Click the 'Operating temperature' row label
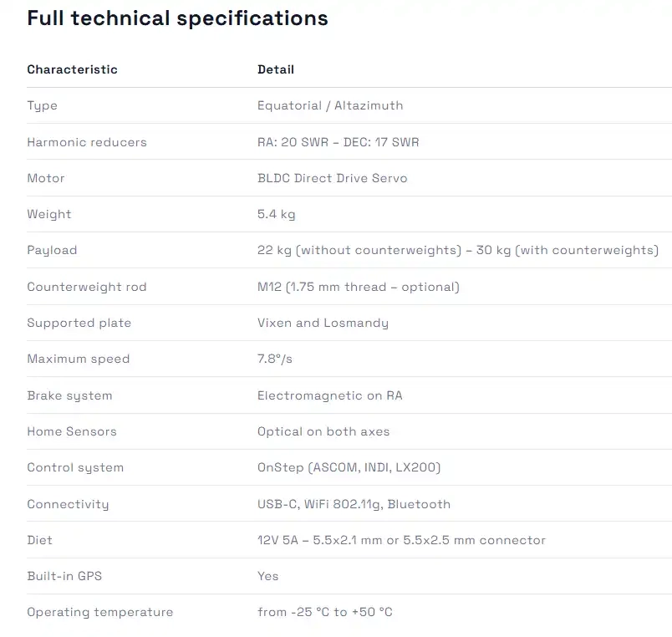The height and width of the screenshot is (637, 672). point(100,612)
